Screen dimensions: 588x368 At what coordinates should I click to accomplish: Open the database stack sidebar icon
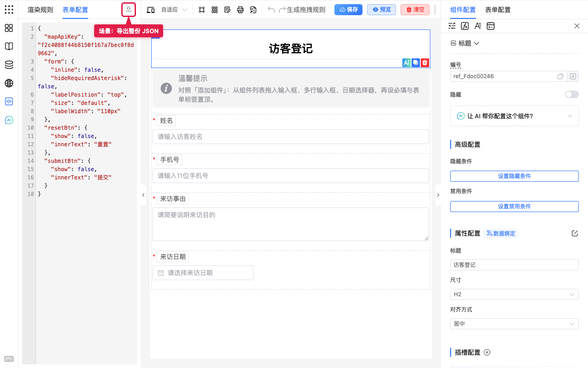pyautogui.click(x=9, y=65)
